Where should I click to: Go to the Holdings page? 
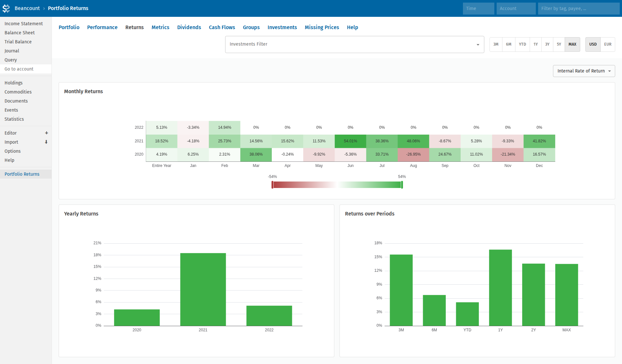tap(14, 83)
